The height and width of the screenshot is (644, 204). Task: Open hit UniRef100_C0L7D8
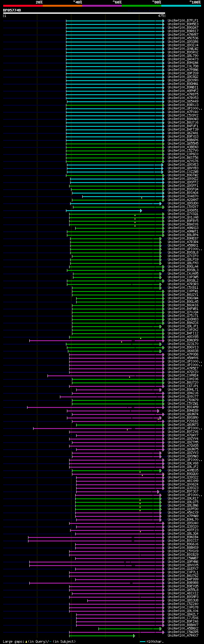(x=183, y=66)
